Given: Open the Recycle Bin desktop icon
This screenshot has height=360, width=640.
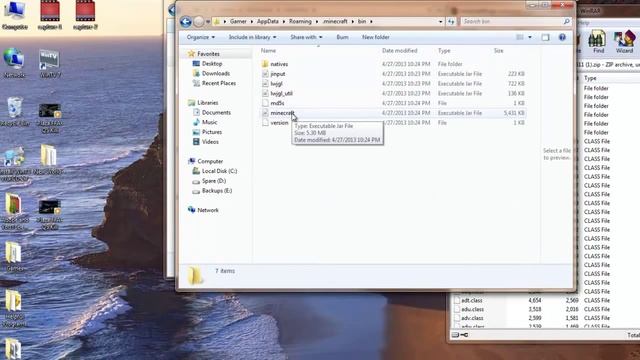Looking at the screenshot, I should coord(15,111).
